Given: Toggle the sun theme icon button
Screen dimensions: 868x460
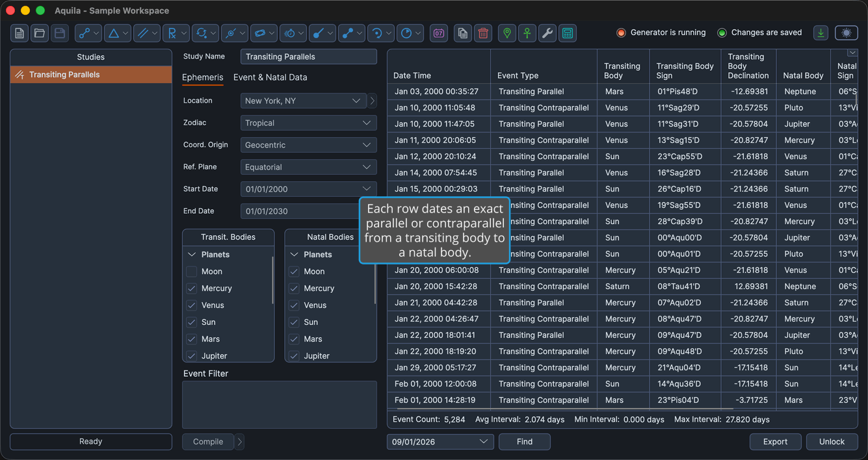Looking at the screenshot, I should (846, 33).
